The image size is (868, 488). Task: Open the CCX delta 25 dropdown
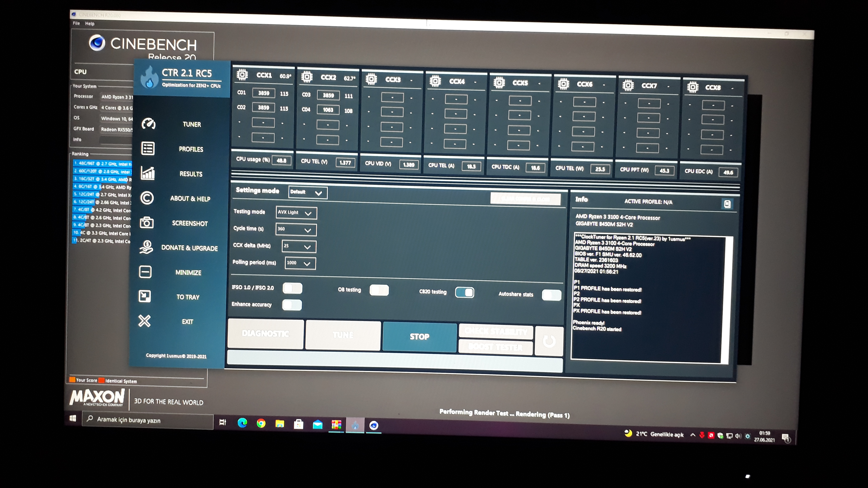299,246
